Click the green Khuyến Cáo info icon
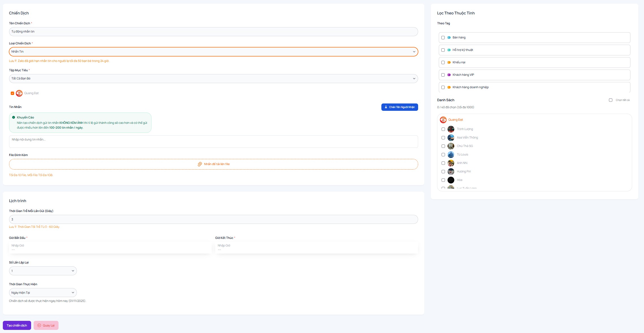The image size is (644, 333). [13, 117]
